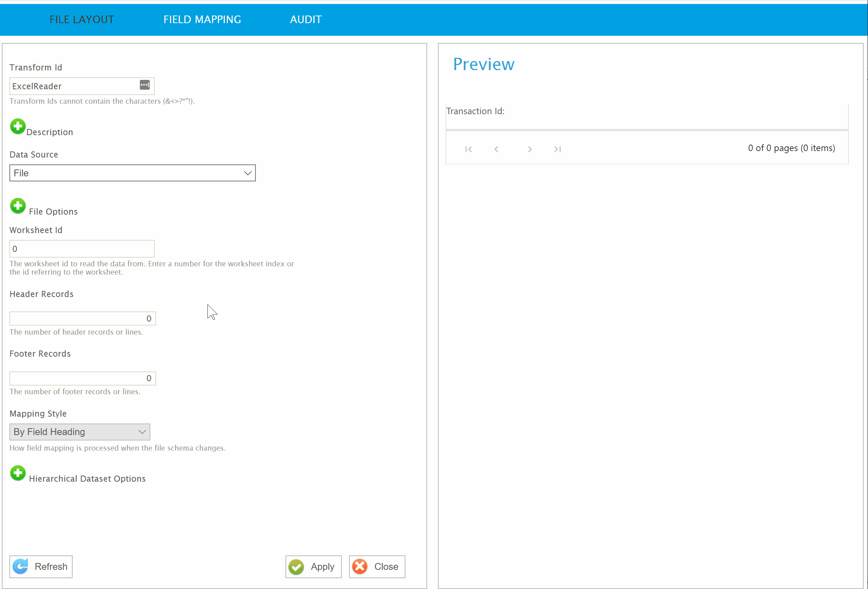Switch to the File Layout tab
Viewport: 868px width, 589px height.
[82, 20]
